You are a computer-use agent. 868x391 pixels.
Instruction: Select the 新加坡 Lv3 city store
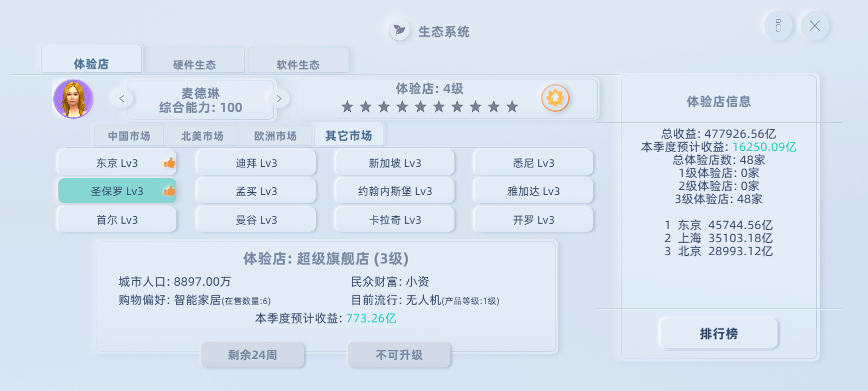(x=395, y=163)
